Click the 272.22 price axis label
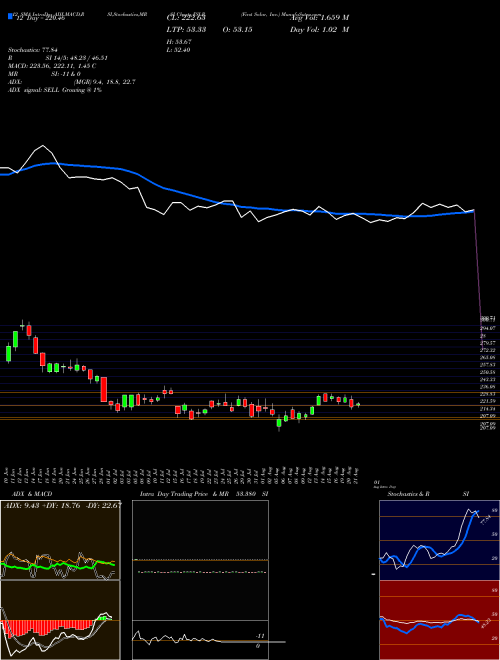The image size is (500, 660). [489, 350]
